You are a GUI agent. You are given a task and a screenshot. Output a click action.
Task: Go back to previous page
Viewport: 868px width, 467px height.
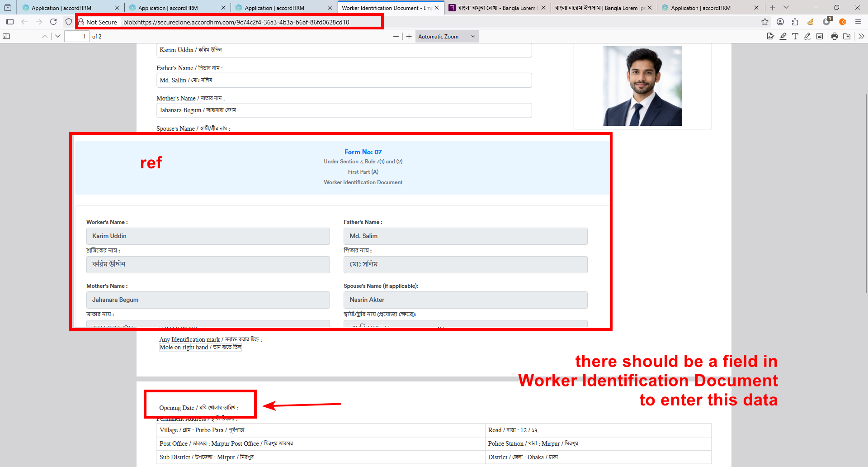(x=24, y=22)
